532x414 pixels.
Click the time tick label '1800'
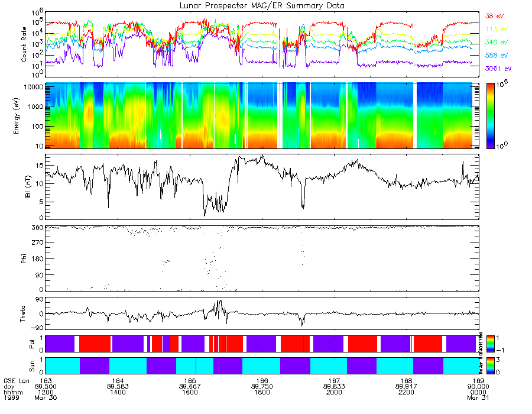point(262,392)
